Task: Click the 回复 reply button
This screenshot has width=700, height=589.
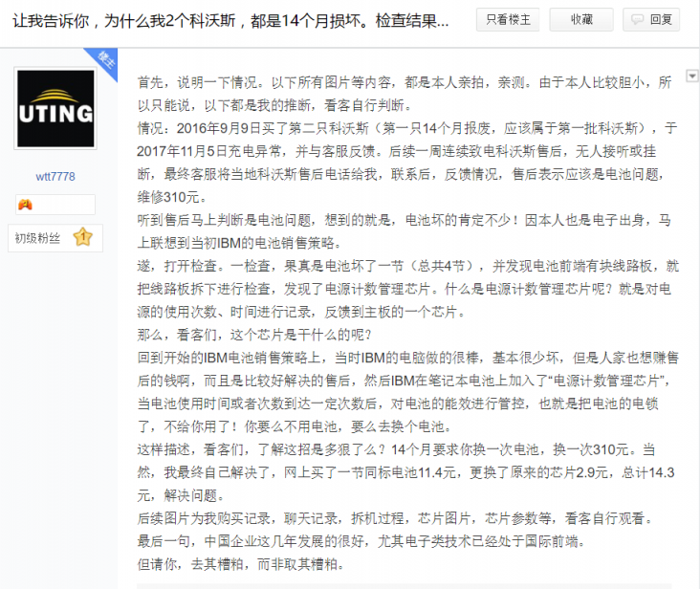Action: (651, 20)
